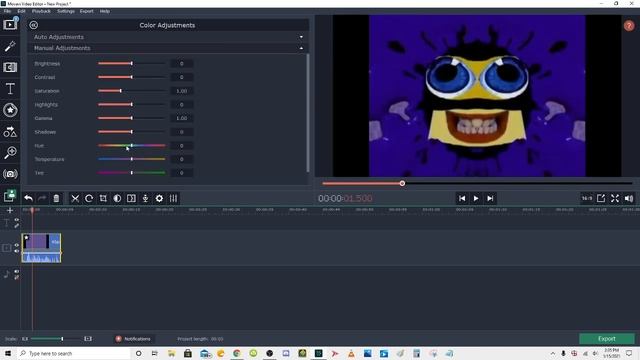
Task: Click the Record audio microphone icon
Action: point(145,198)
